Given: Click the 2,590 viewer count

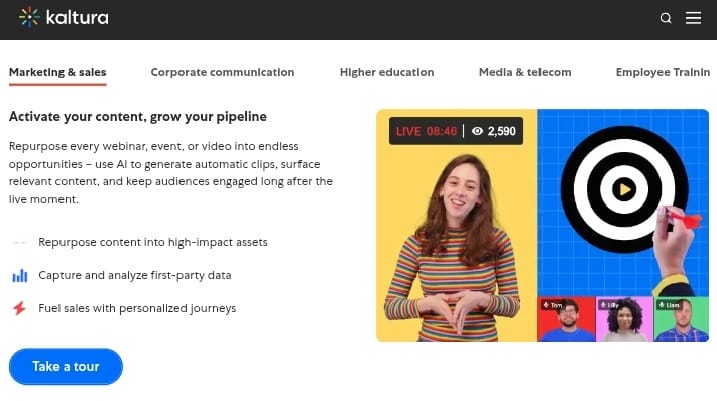Looking at the screenshot, I should pos(502,131).
